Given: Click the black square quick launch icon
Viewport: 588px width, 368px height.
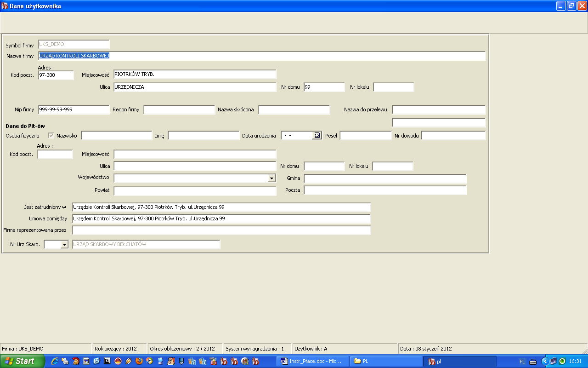Looking at the screenshot, I should click(107, 362).
